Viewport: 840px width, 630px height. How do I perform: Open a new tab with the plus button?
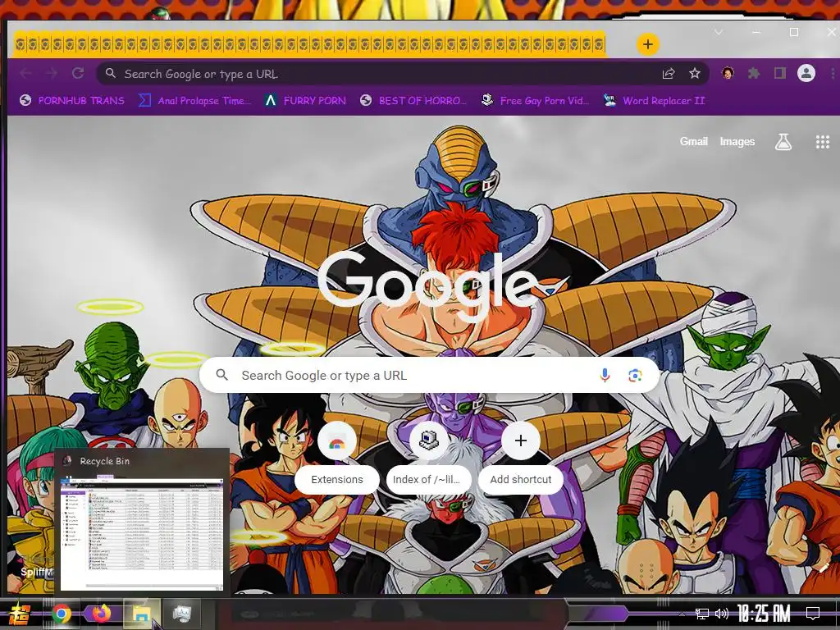[x=648, y=44]
